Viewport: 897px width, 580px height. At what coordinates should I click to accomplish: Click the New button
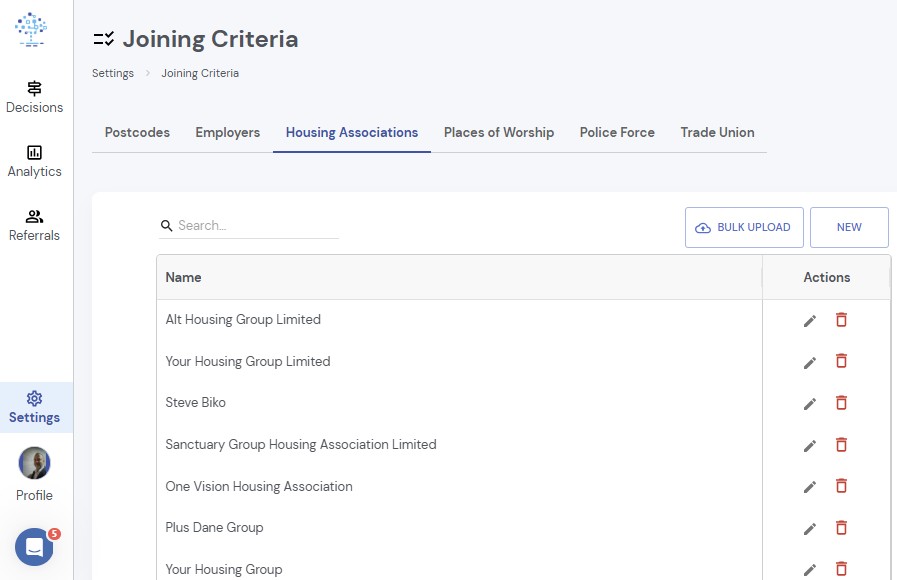pos(849,228)
